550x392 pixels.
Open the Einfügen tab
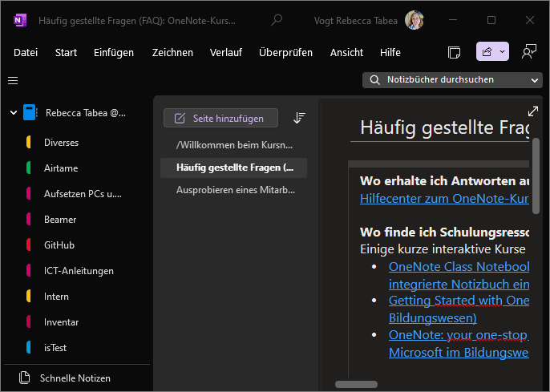[x=114, y=53]
